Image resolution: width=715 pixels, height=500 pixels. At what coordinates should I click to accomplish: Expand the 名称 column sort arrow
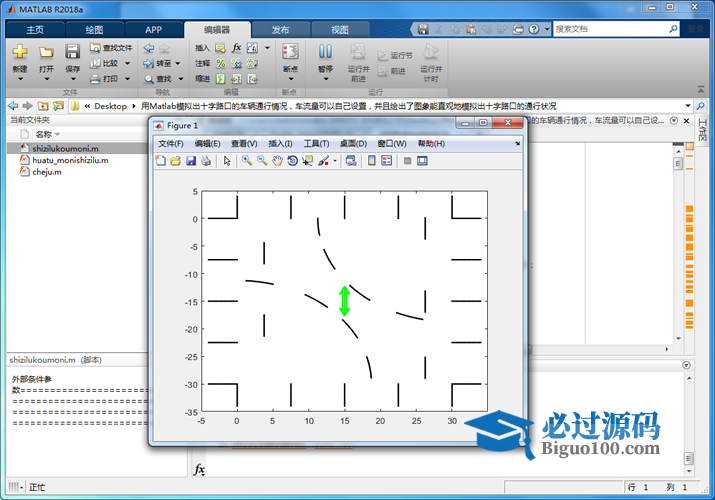tap(57, 134)
